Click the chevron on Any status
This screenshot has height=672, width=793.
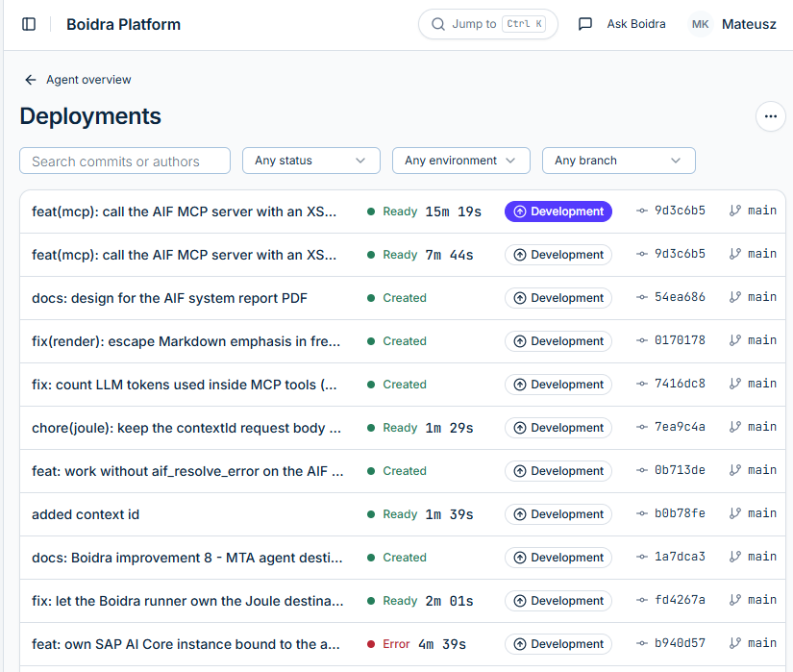click(x=360, y=161)
